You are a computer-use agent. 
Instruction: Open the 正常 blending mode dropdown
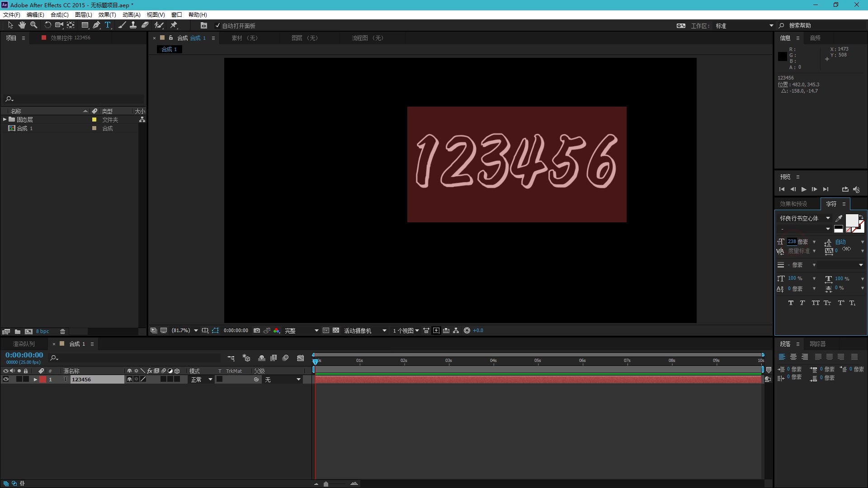click(202, 380)
